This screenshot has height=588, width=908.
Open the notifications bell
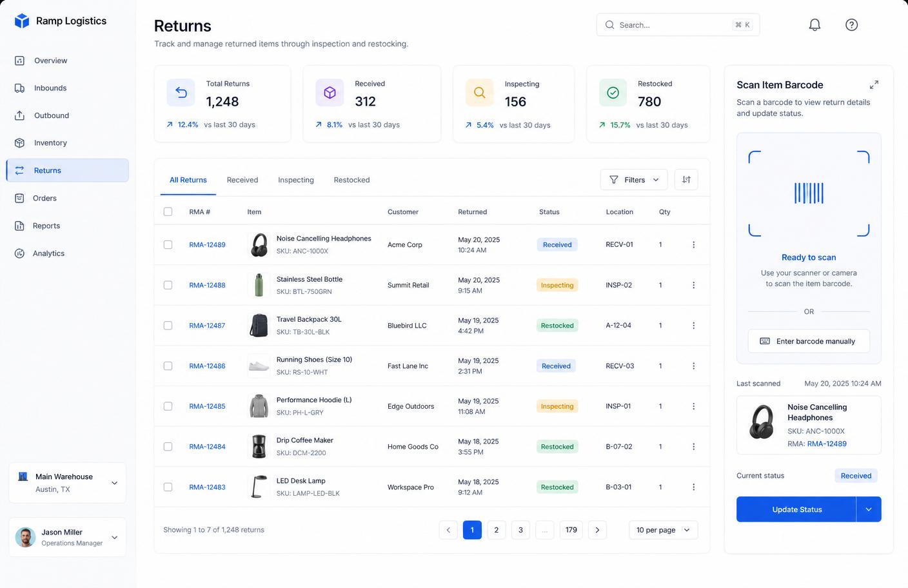click(x=814, y=24)
